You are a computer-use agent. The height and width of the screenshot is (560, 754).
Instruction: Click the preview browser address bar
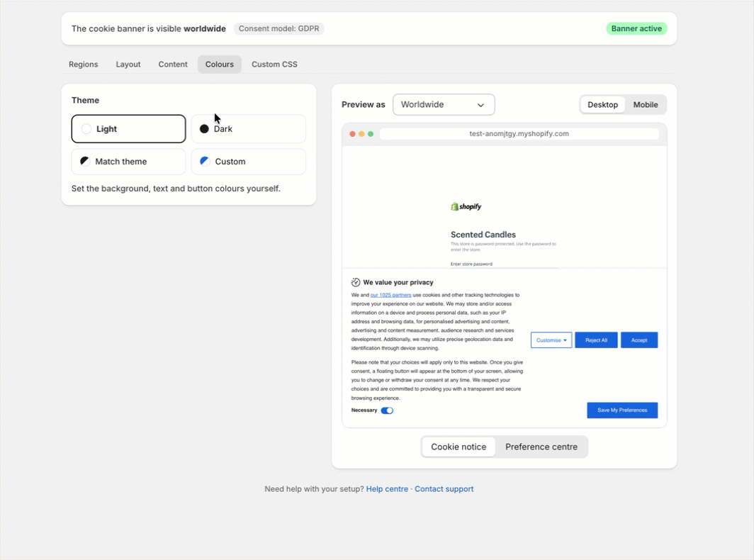[519, 134]
